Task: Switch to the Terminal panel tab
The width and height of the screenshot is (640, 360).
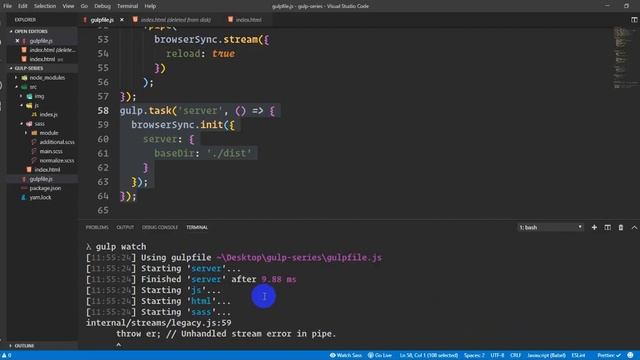Action: pos(197,227)
